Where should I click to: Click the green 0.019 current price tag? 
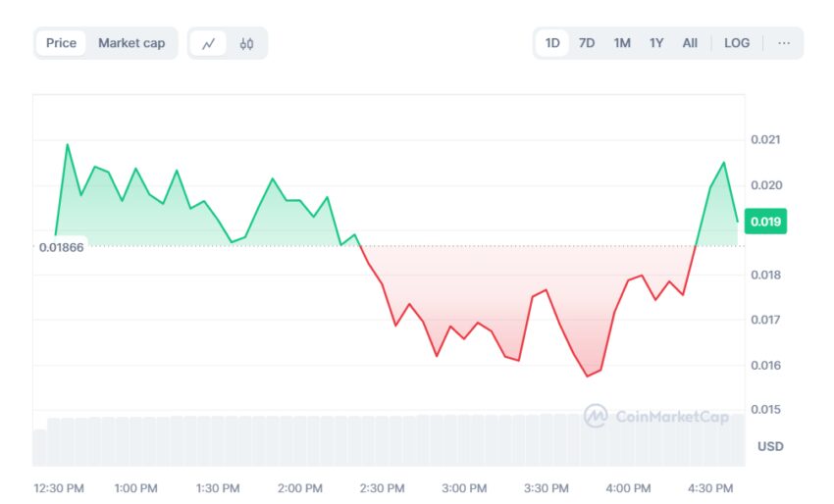point(765,222)
